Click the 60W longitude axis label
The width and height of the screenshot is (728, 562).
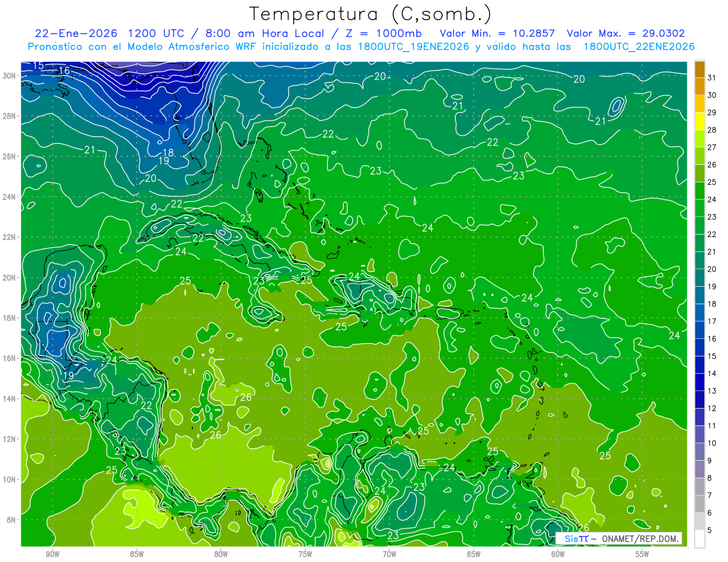558,554
